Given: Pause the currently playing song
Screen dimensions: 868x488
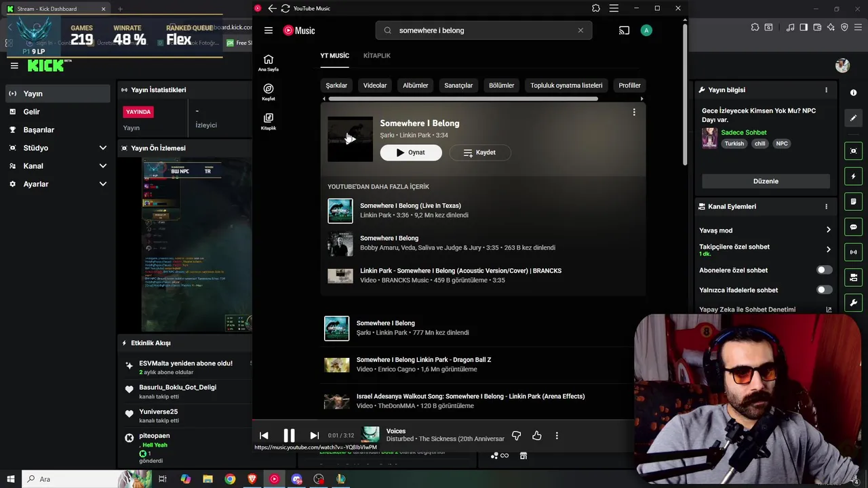Looking at the screenshot, I should 289,436.
